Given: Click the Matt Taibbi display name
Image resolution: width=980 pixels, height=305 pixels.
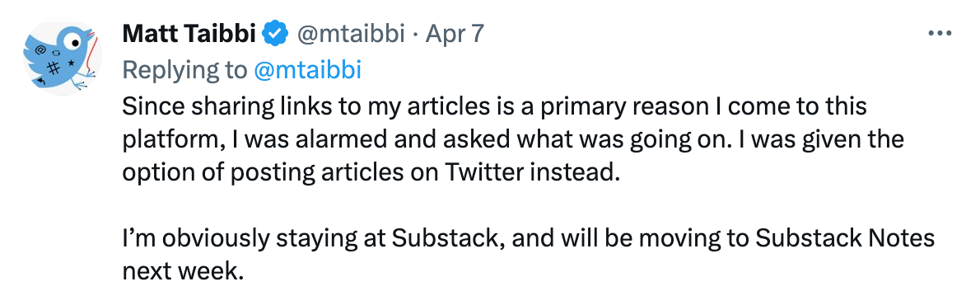Looking at the screenshot, I should [x=189, y=34].
